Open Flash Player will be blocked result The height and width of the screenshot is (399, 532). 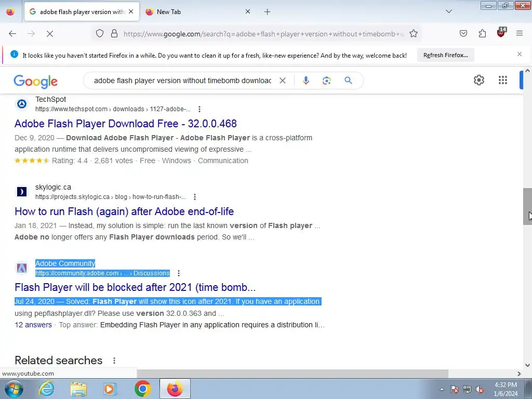coord(135,287)
